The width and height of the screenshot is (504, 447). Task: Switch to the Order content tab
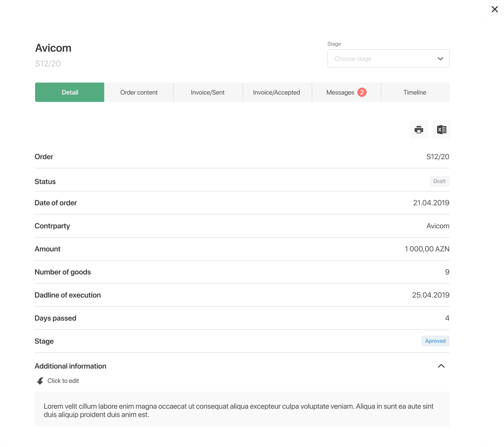[x=139, y=92]
